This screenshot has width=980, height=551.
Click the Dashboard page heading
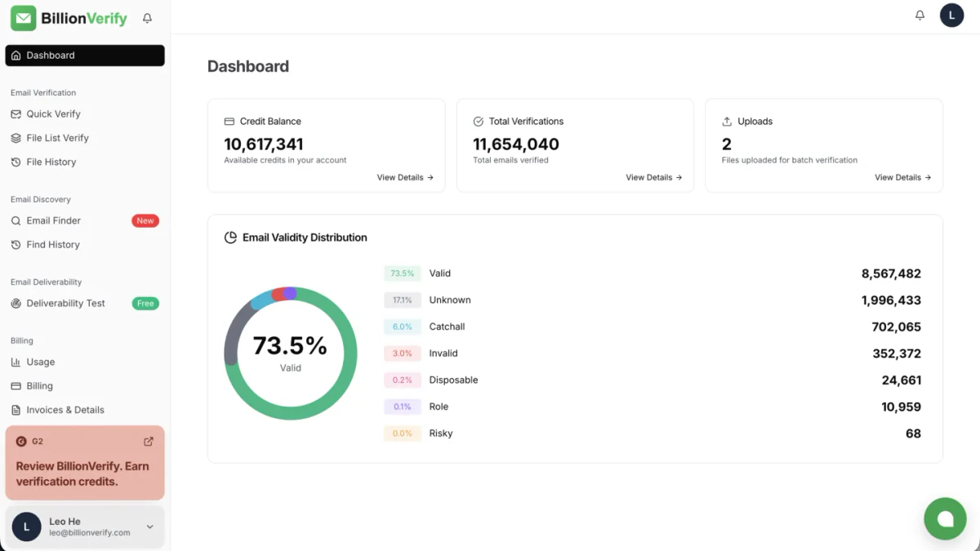click(248, 67)
